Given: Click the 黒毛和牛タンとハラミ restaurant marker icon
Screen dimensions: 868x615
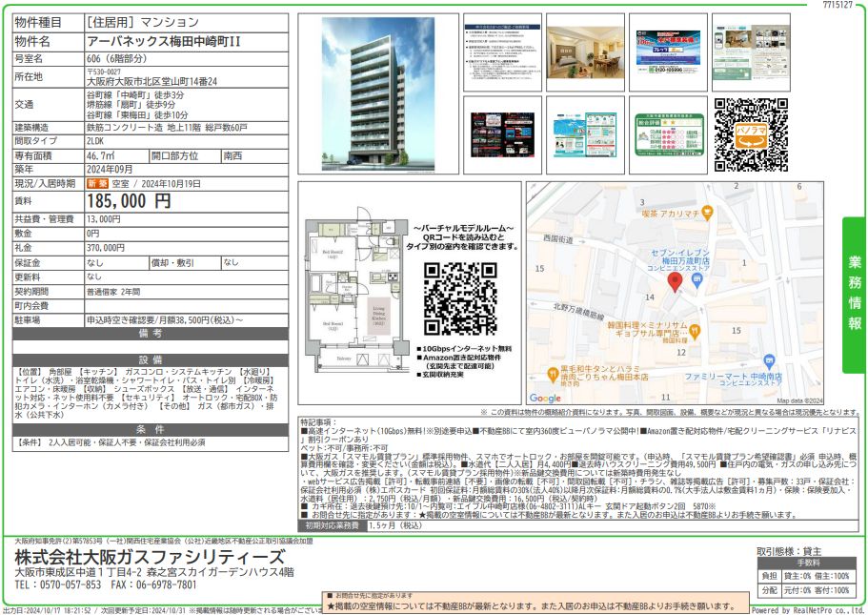Looking at the screenshot, I should click(552, 375).
